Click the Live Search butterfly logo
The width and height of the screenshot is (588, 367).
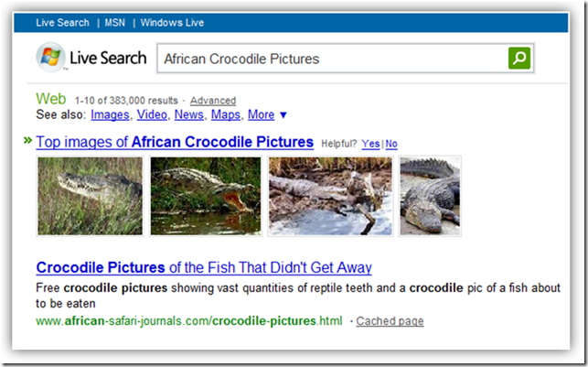50,59
